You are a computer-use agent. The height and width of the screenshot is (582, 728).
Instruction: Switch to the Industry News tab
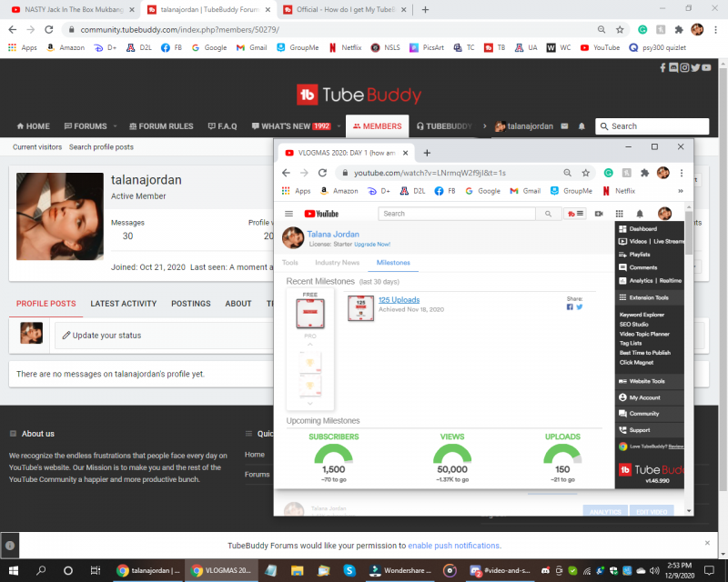coord(337,263)
